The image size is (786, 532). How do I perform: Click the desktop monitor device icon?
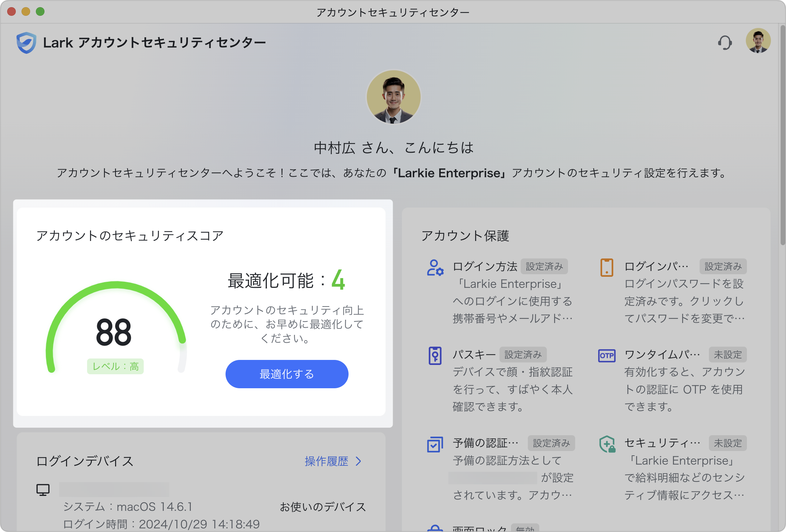[x=43, y=490]
